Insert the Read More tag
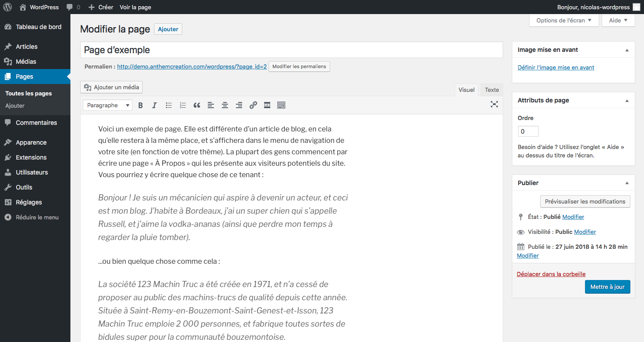The width and height of the screenshot is (644, 342). click(x=267, y=105)
